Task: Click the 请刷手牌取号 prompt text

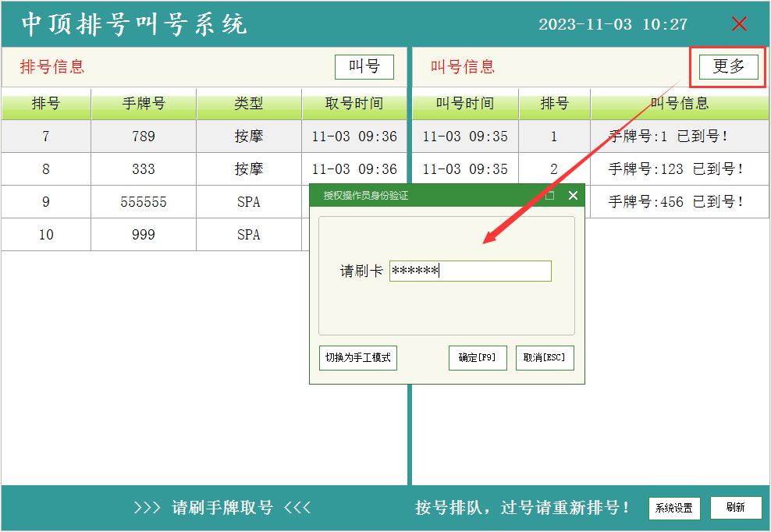Action: pos(222,507)
